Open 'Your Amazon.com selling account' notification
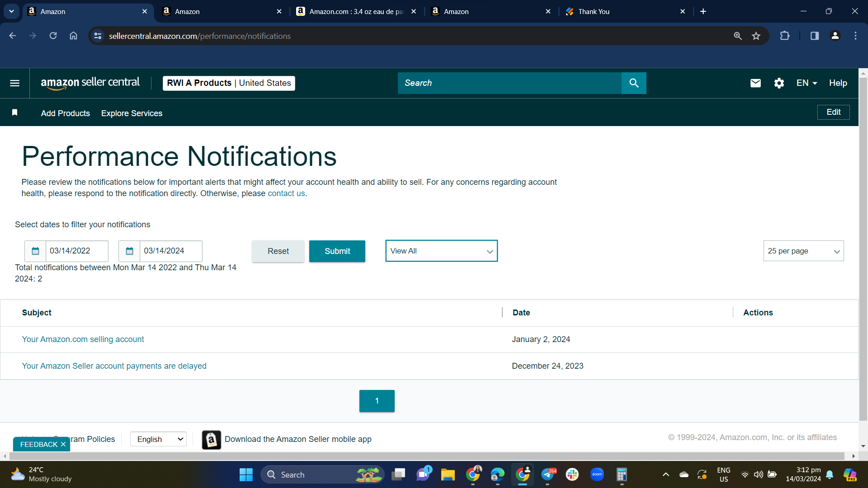This screenshot has height=488, width=868. click(83, 339)
